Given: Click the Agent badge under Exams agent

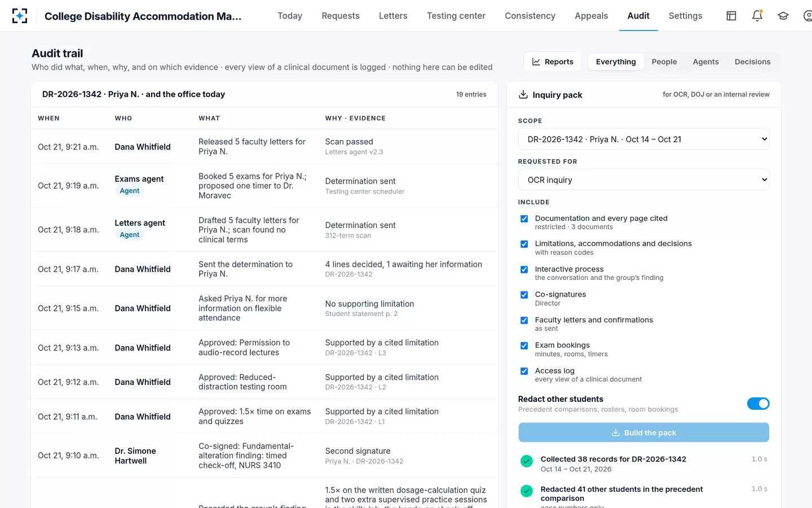Looking at the screenshot, I should 130,191.
